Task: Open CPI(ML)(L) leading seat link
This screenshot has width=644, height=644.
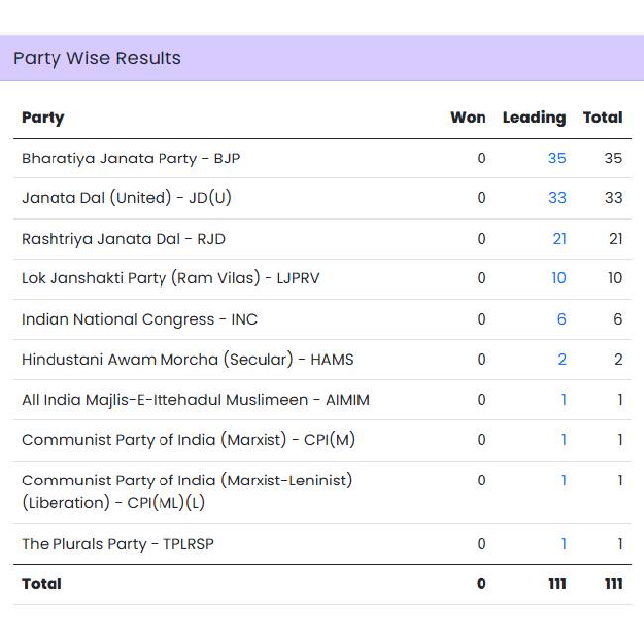Action: click(564, 481)
